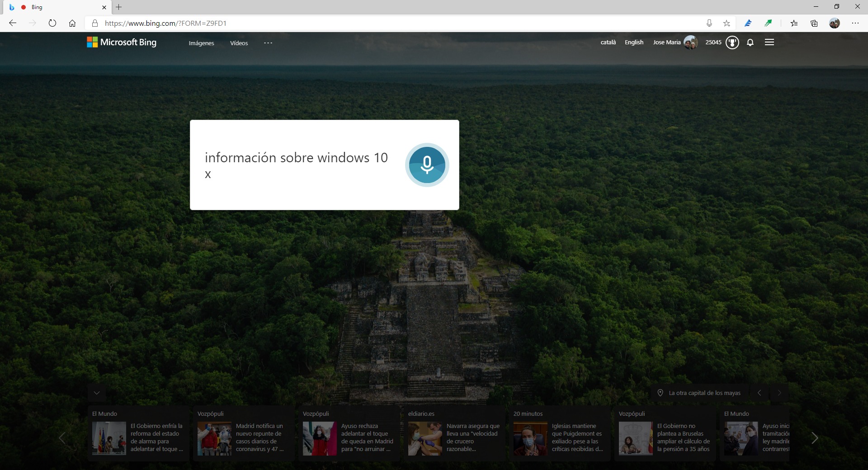This screenshot has height=470, width=868.
Task: Open the green pen extension icon
Action: 768,23
